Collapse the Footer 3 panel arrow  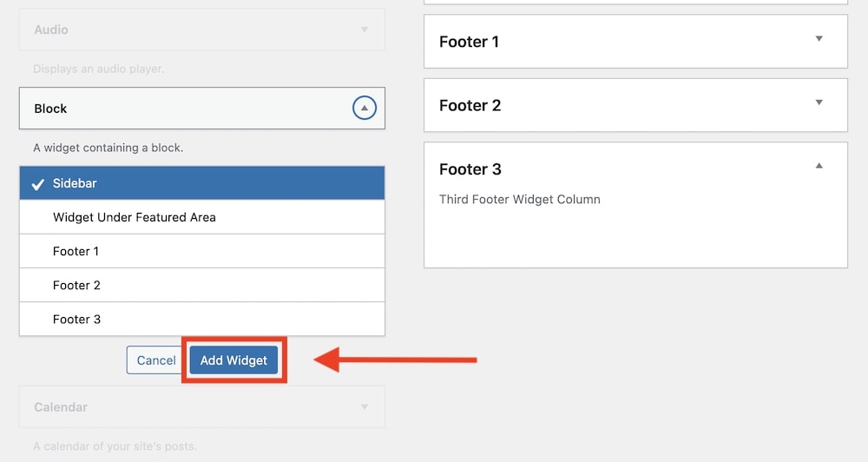click(x=819, y=166)
